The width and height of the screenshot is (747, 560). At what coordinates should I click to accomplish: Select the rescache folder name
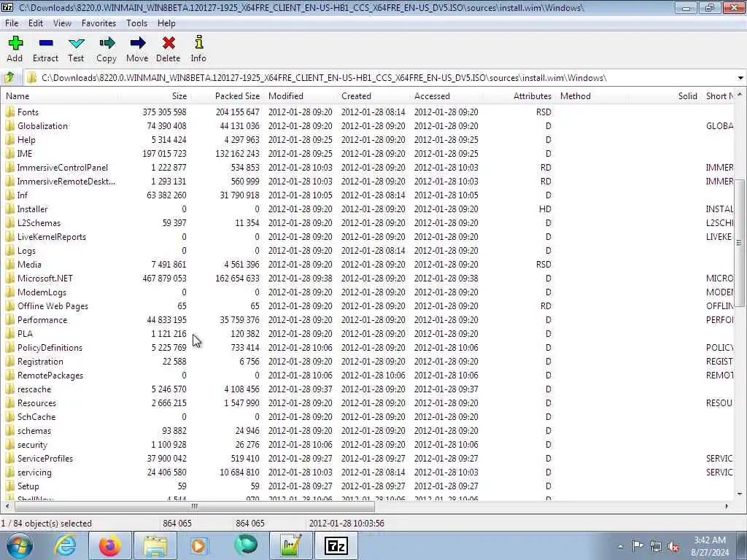click(34, 389)
